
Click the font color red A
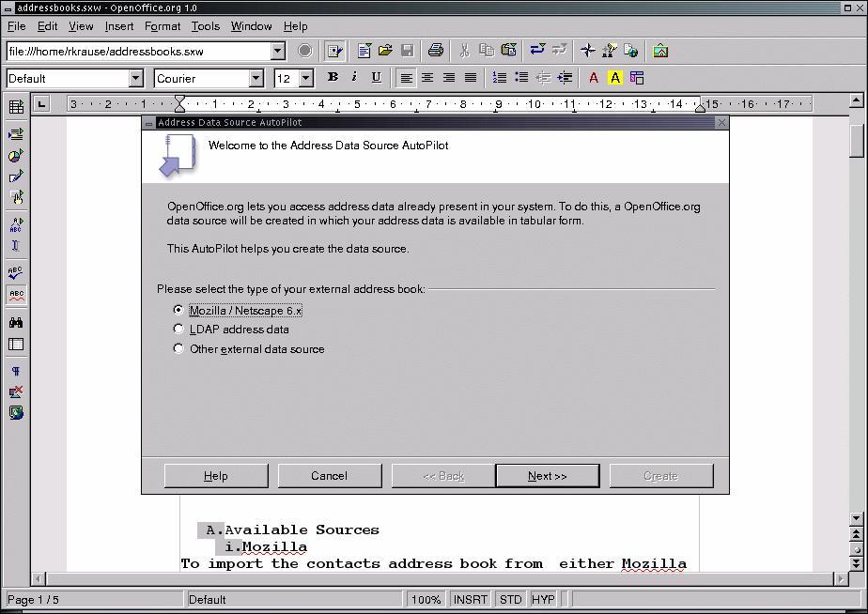tap(594, 78)
